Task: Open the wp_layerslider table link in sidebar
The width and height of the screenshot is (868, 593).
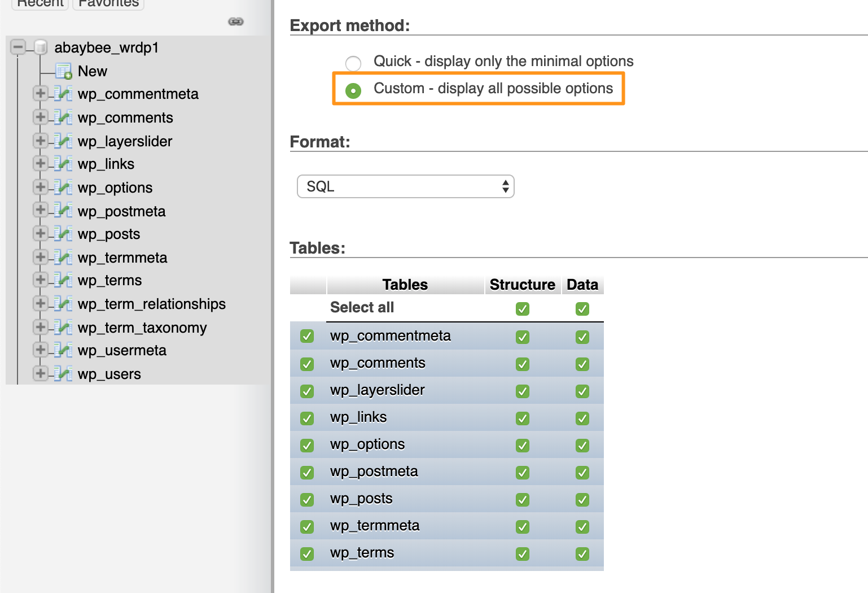Action: point(125,141)
